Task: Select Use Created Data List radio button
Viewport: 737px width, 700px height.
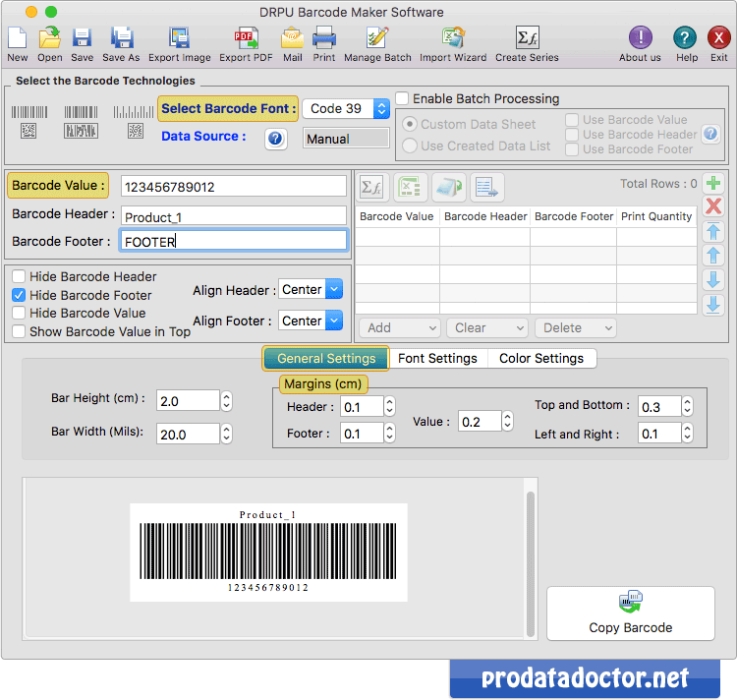Action: click(x=410, y=146)
